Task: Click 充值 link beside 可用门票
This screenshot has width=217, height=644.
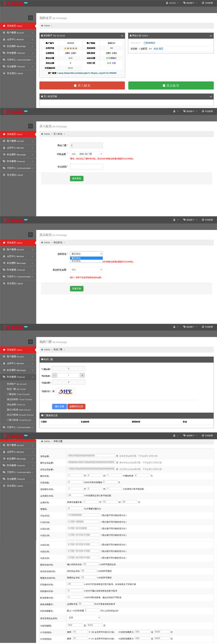Action: click(x=114, y=63)
